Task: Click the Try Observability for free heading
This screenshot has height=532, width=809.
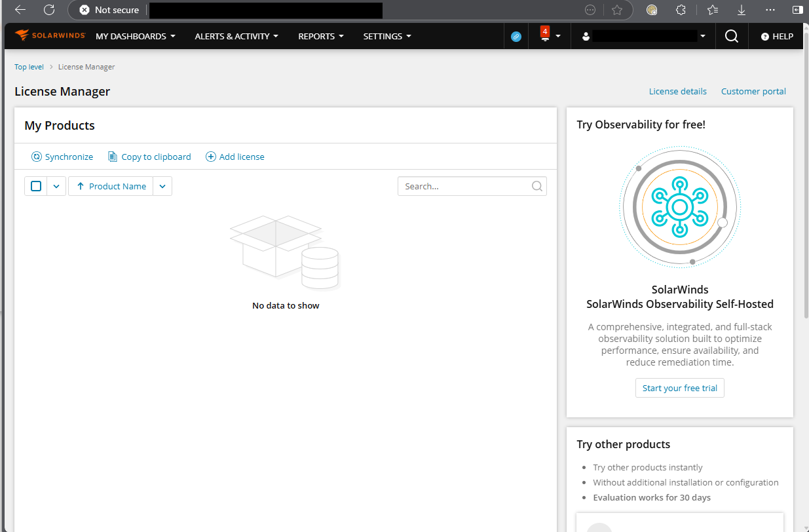Action: [641, 124]
